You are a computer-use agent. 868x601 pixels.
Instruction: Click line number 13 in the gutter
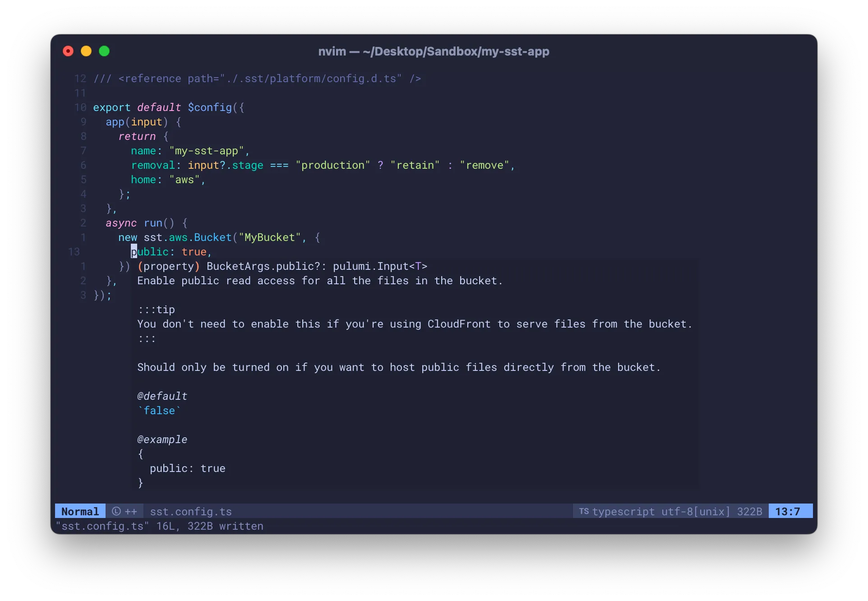(74, 252)
